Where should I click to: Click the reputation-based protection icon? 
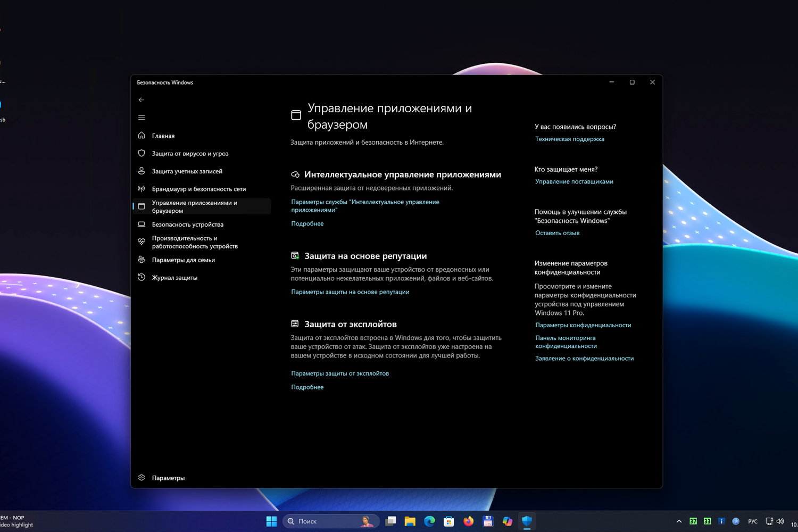point(295,256)
